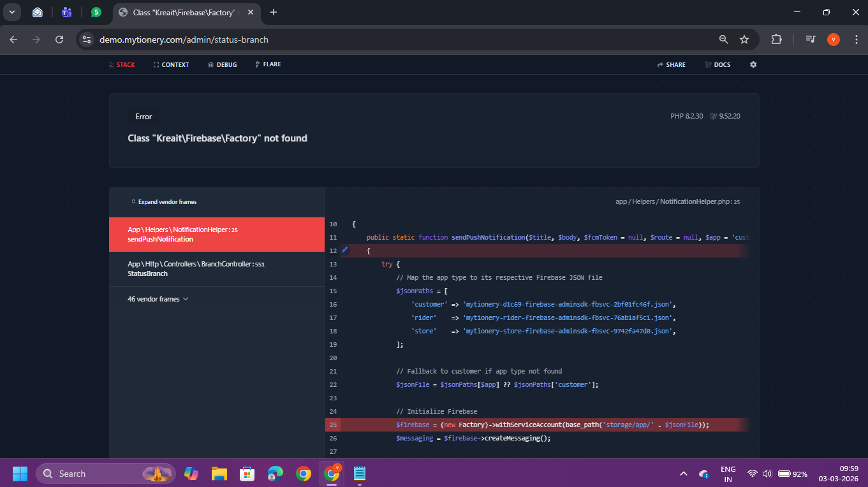The image size is (868, 487).
Task: Open the Chrome extensions puzzle menu
Action: [x=776, y=40]
